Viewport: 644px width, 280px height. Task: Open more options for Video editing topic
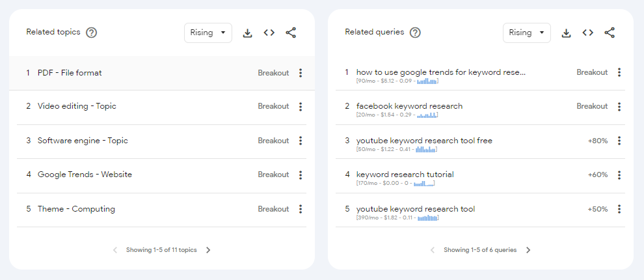click(301, 107)
